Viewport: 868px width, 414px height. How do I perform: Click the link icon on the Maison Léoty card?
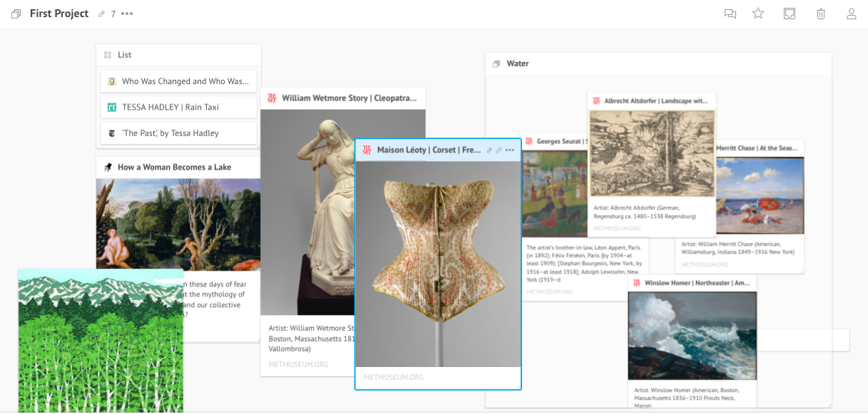click(x=499, y=150)
